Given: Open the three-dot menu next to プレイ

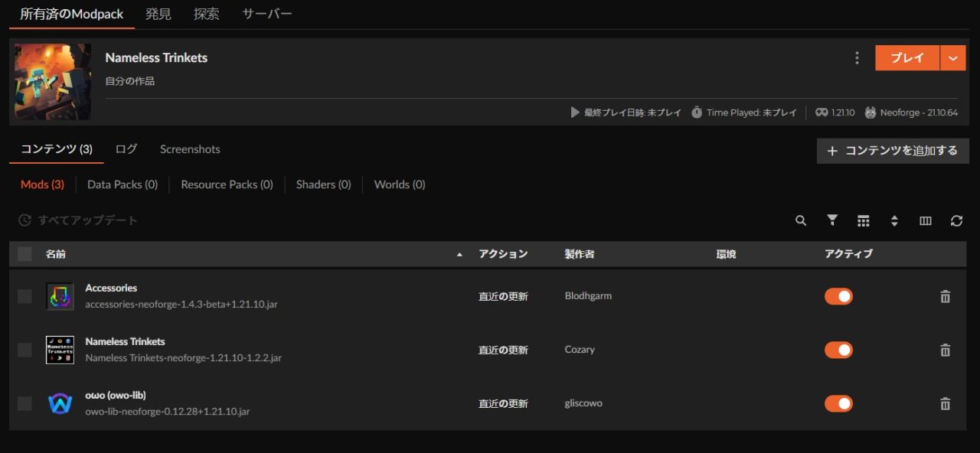Looking at the screenshot, I should [x=857, y=57].
